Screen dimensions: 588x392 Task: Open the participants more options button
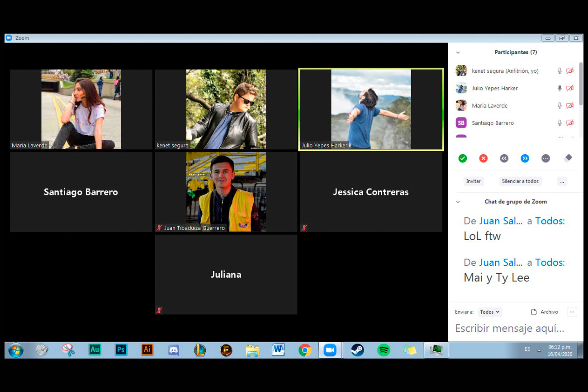(562, 181)
